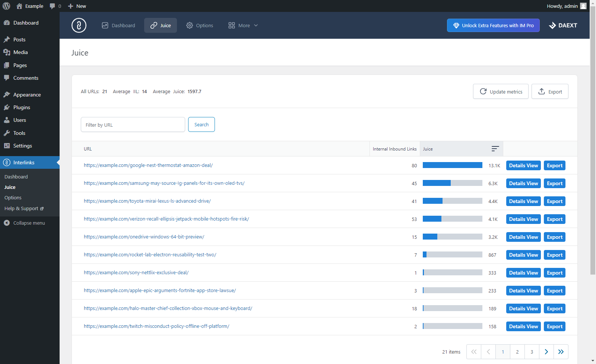Click the DAEXT logo
Viewport: 596px width, 364px height.
click(563, 25)
